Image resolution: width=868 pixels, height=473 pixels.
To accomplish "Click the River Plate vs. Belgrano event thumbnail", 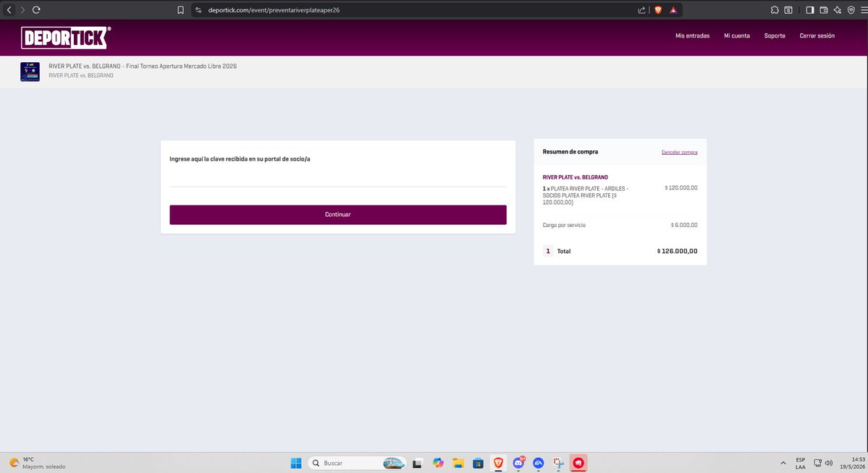I will pyautogui.click(x=30, y=72).
